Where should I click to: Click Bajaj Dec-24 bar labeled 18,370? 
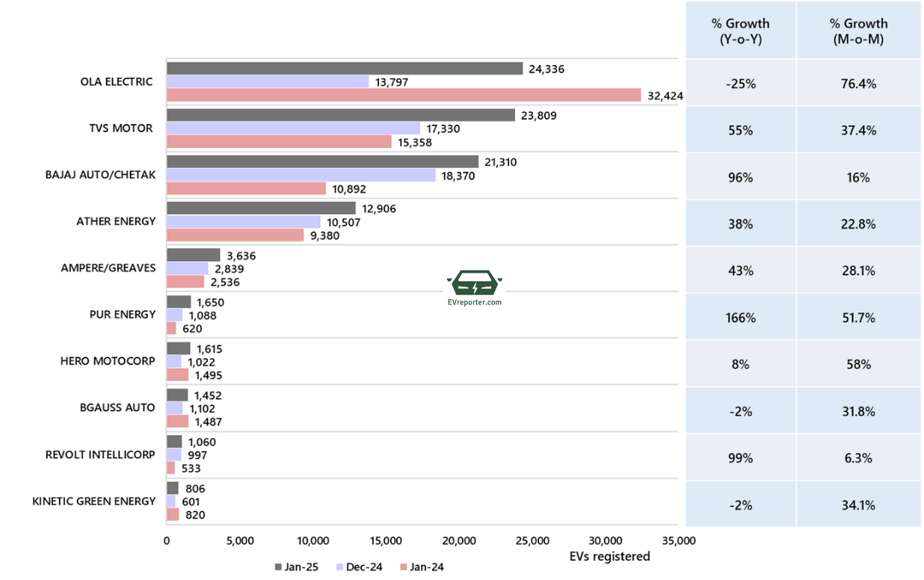pyautogui.click(x=301, y=175)
